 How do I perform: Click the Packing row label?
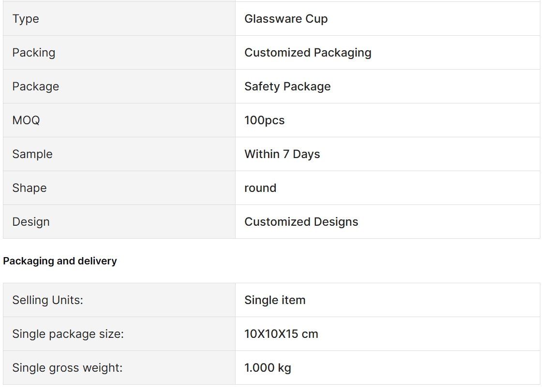click(x=34, y=53)
